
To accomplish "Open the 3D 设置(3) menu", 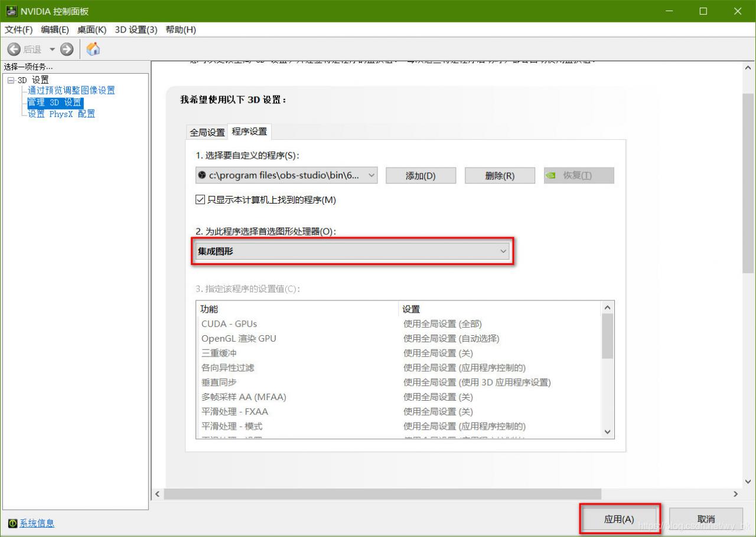I will coord(136,30).
